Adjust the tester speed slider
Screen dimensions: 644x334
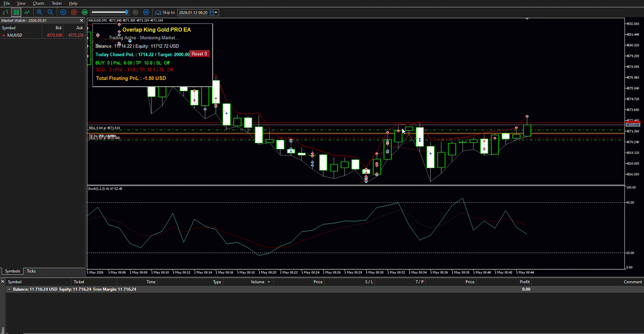click(x=110, y=12)
